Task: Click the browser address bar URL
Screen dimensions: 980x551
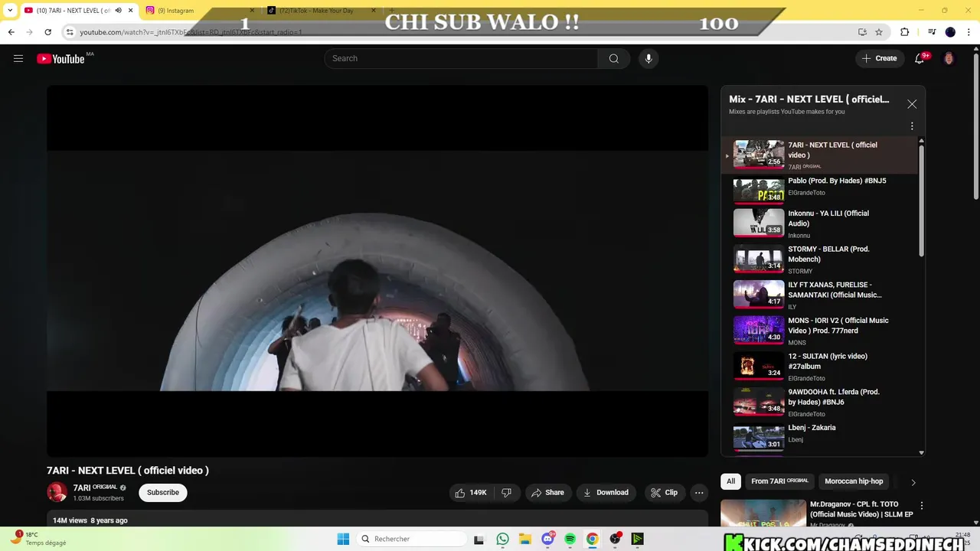Action: point(191,32)
